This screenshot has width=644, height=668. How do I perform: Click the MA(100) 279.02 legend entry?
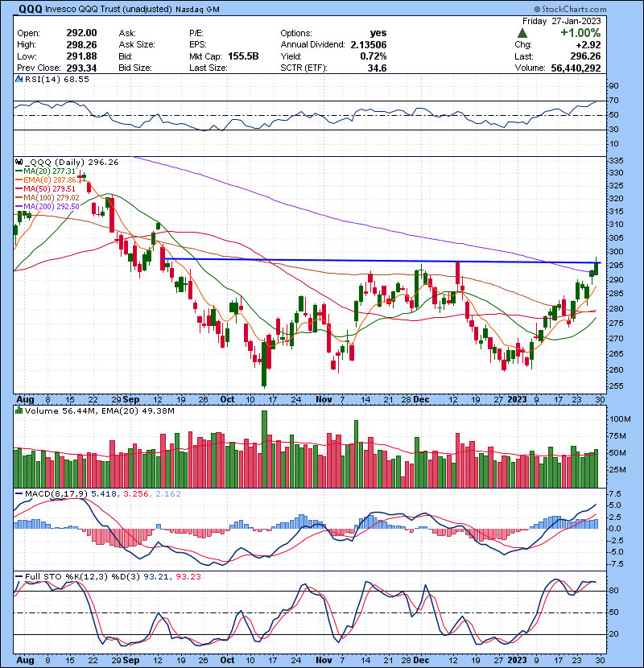(x=52, y=198)
